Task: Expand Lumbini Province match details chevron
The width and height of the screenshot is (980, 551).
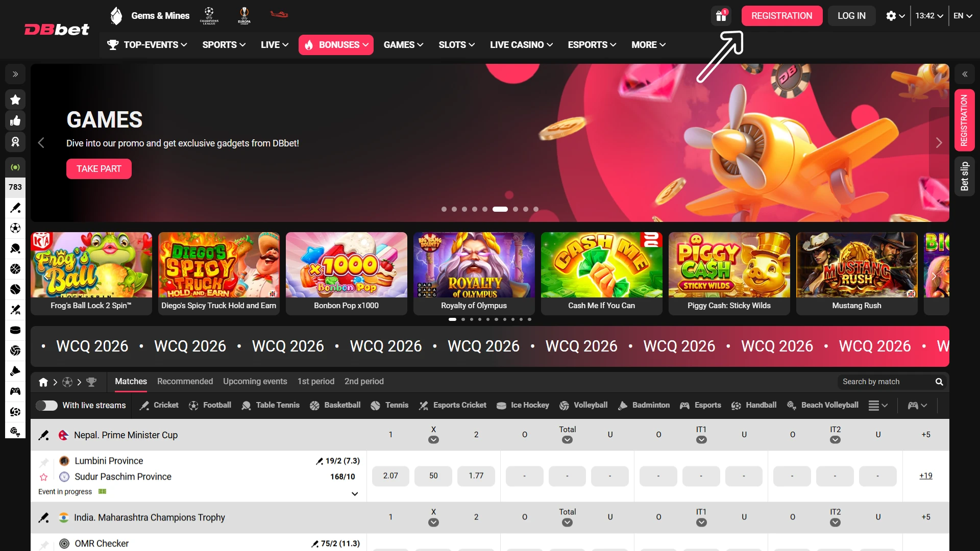Action: (x=355, y=494)
